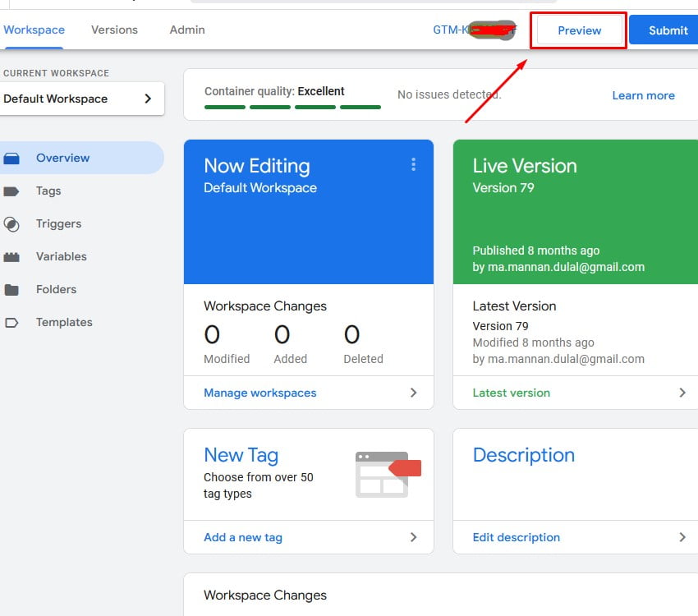Open the Admin tab

187,30
